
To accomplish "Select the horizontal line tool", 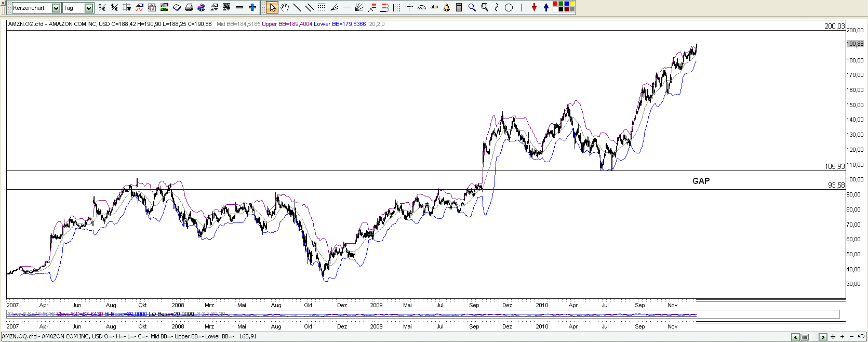I will click(346, 7).
